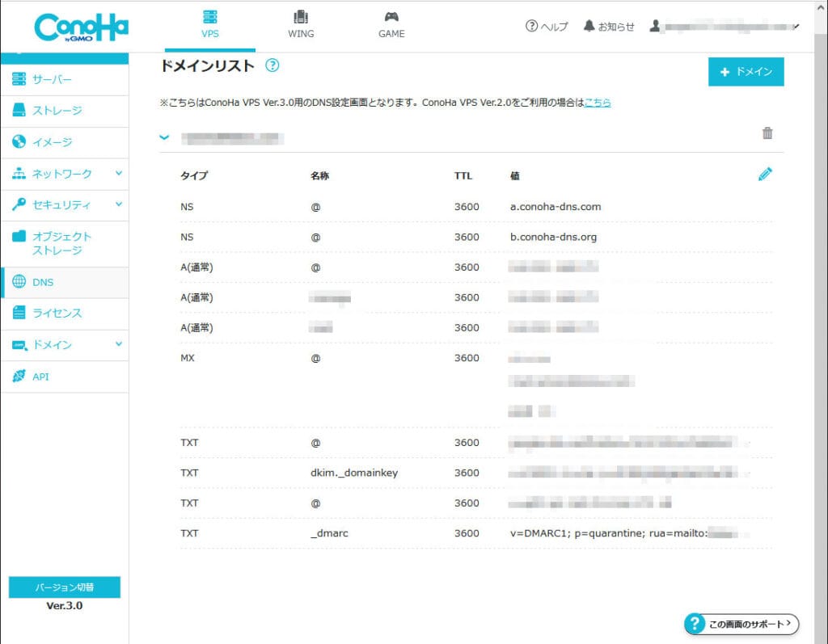Image resolution: width=828 pixels, height=644 pixels.
Task: Click the VPS server stack icon
Action: pos(210,17)
